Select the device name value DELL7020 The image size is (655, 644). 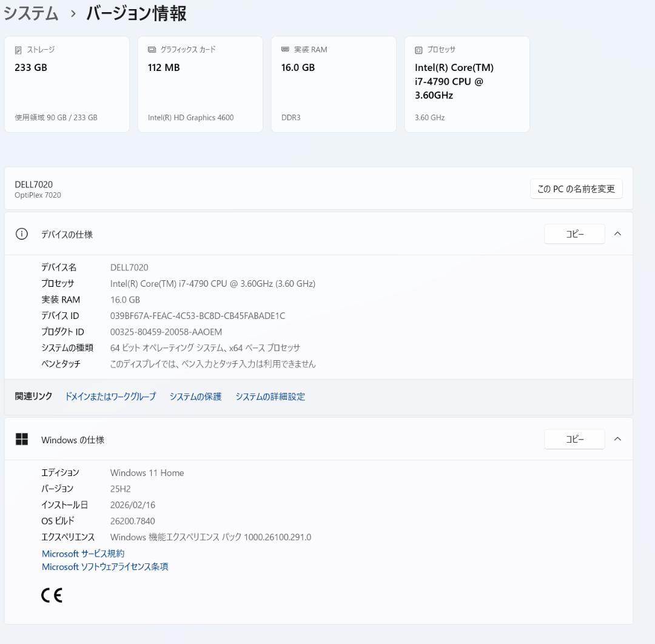(x=129, y=267)
